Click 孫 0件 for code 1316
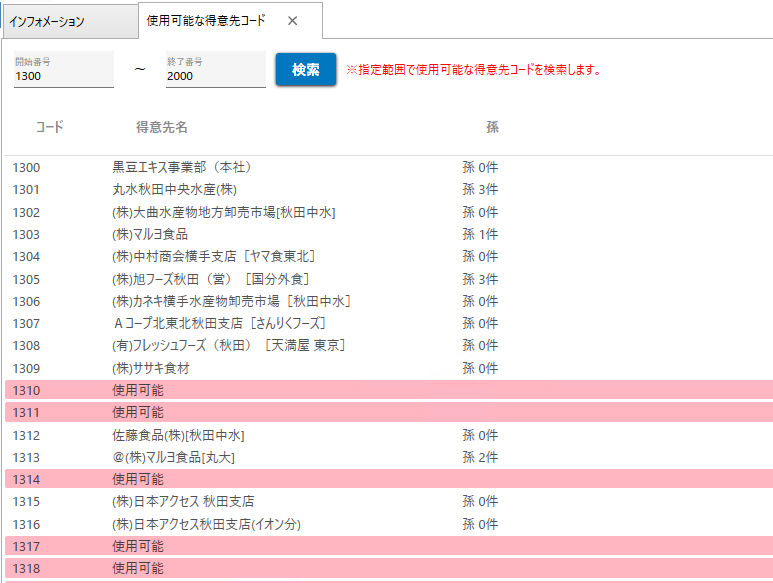This screenshot has width=773, height=583. [480, 524]
